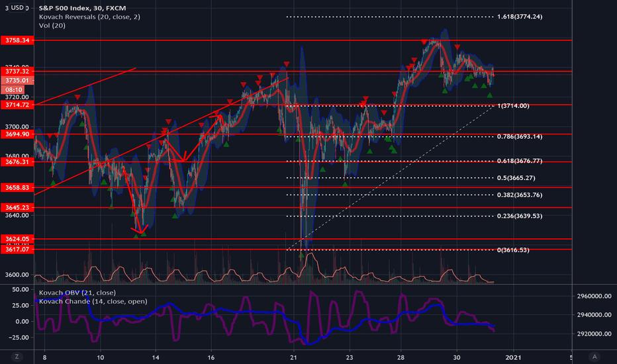Select the 1.618(3774.24) Fibonacci level label
Image resolution: width=617 pixels, height=364 pixels.
tap(520, 17)
